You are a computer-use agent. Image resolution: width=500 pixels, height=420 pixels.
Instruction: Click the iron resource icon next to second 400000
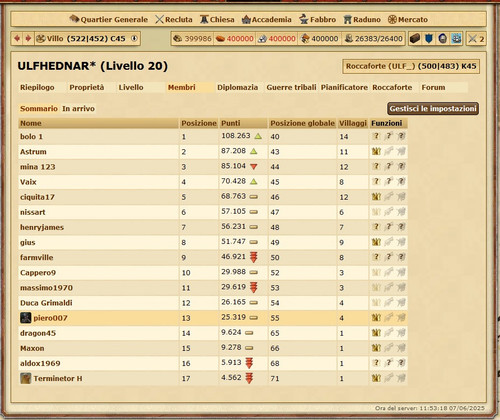coord(262,39)
